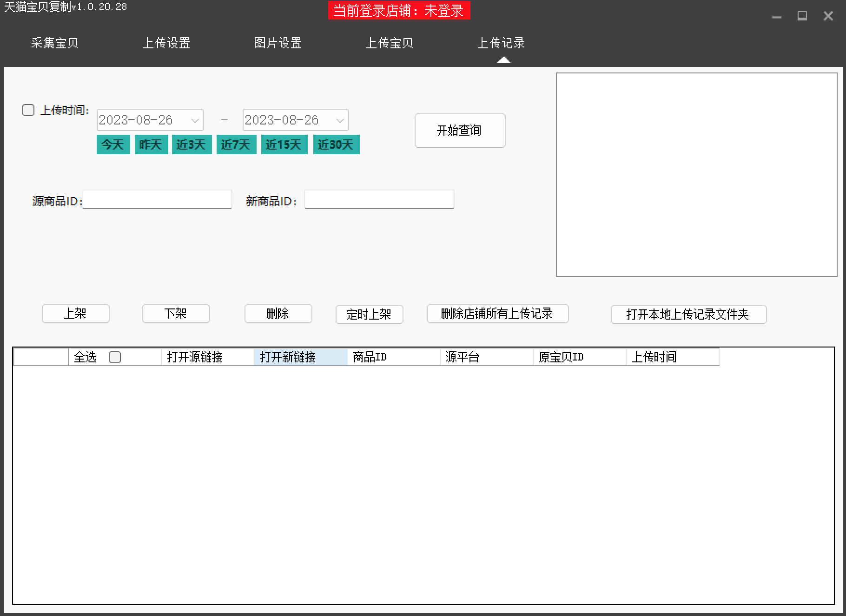The width and height of the screenshot is (846, 616).
Task: Click the 删除 button
Action: tap(278, 314)
